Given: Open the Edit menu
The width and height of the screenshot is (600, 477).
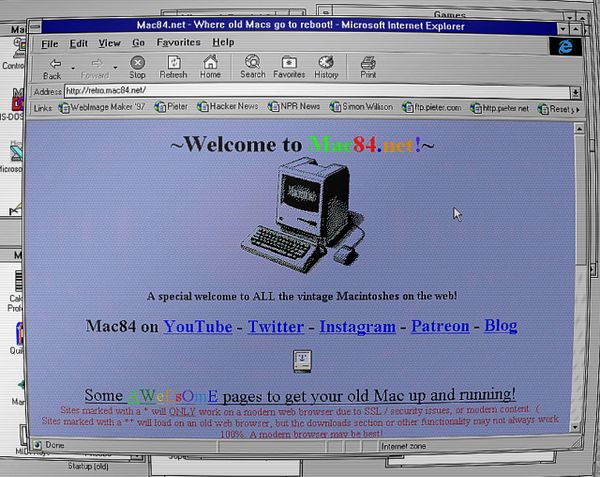Looking at the screenshot, I should tap(79, 44).
